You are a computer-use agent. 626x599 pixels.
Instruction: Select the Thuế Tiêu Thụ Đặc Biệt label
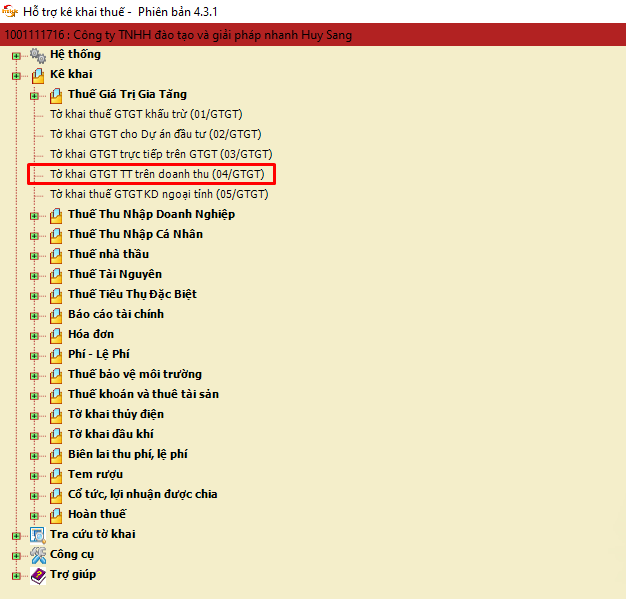[133, 295]
